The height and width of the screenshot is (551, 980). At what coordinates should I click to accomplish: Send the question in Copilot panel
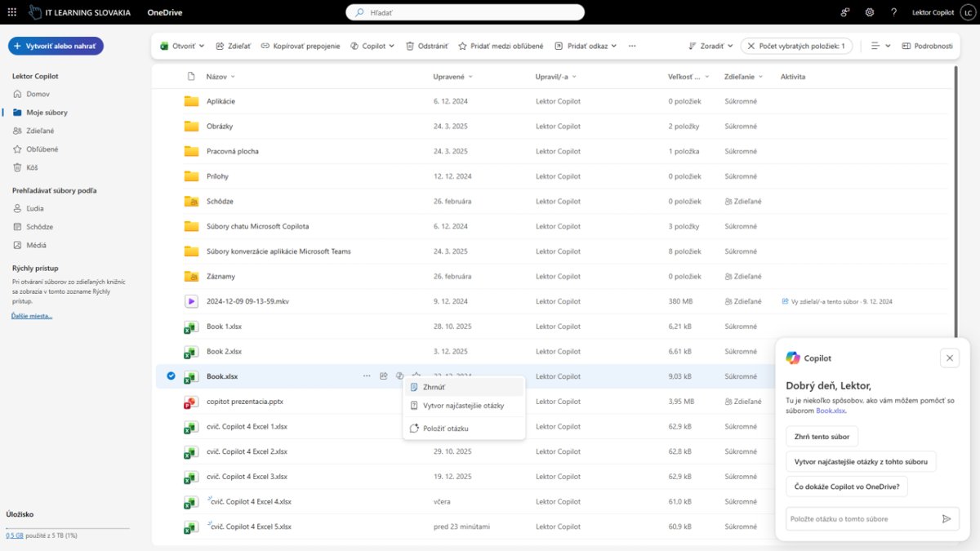click(947, 518)
